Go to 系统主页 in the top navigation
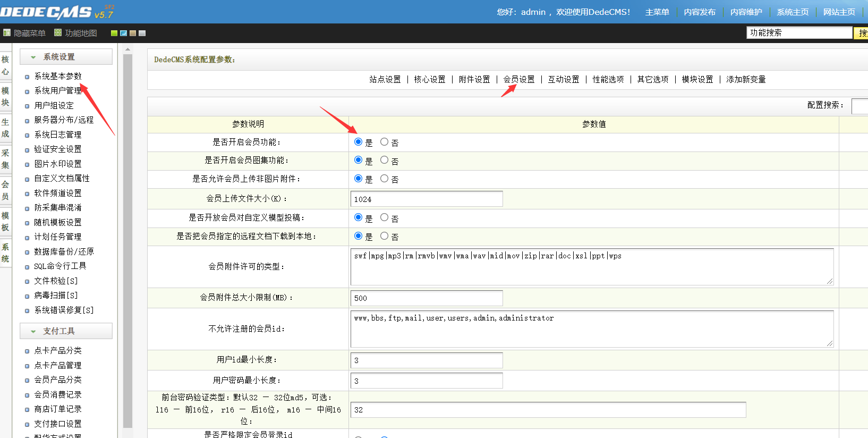868x438 pixels. tap(793, 12)
